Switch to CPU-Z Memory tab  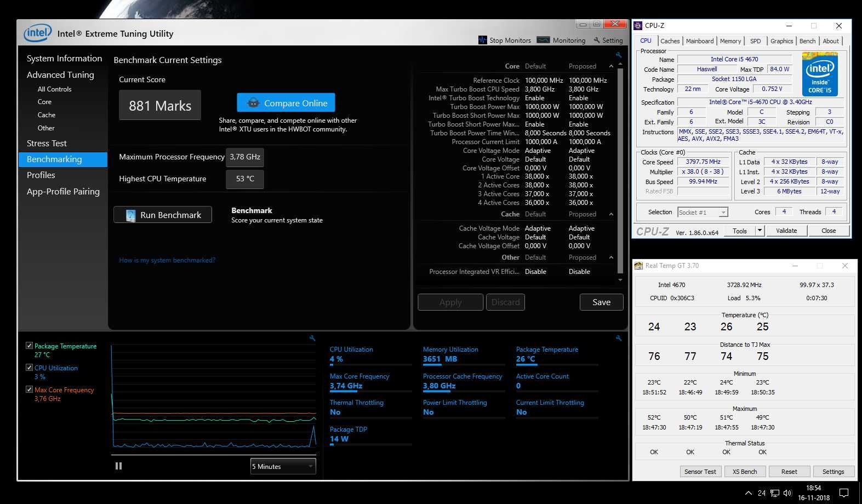[730, 41]
